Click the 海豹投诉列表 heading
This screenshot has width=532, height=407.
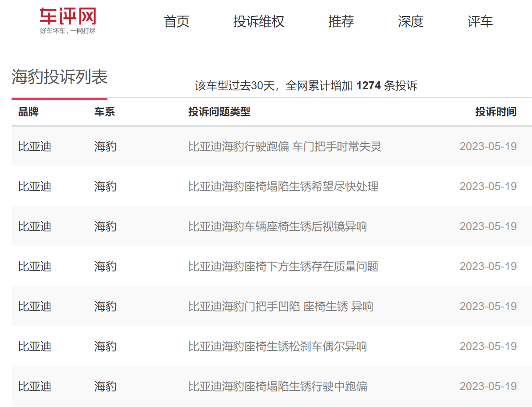(60, 76)
